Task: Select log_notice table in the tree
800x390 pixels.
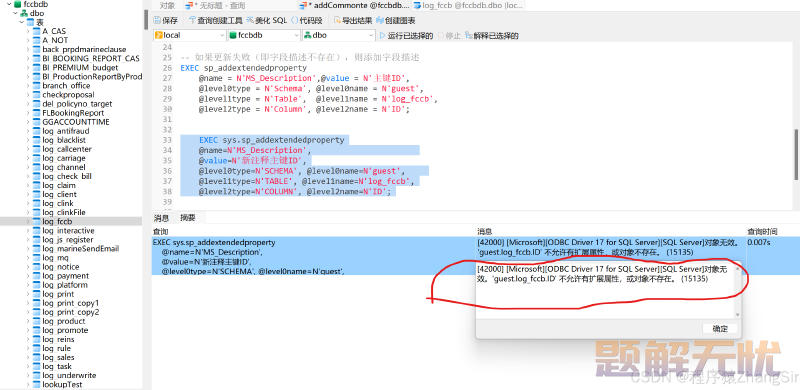Action: coord(61,267)
